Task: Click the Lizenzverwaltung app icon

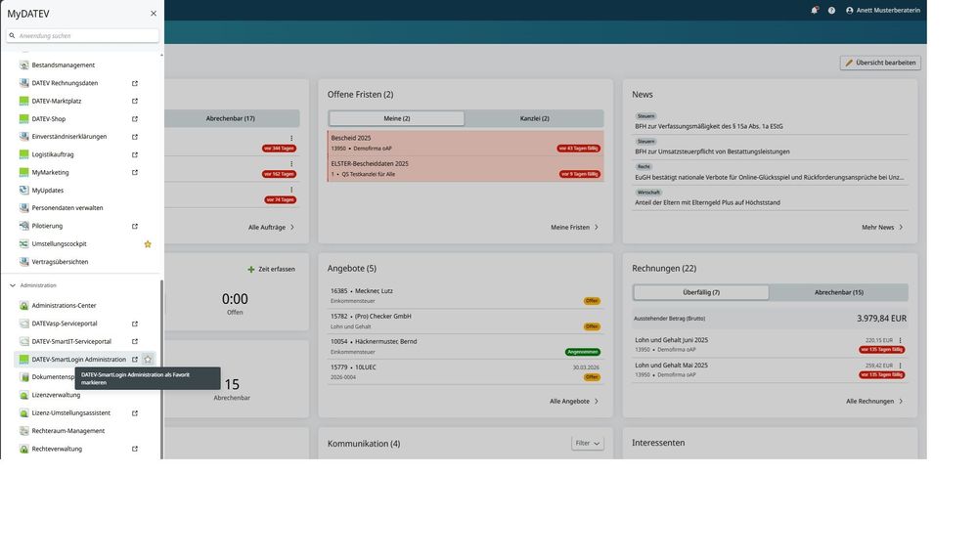Action: pos(23,395)
